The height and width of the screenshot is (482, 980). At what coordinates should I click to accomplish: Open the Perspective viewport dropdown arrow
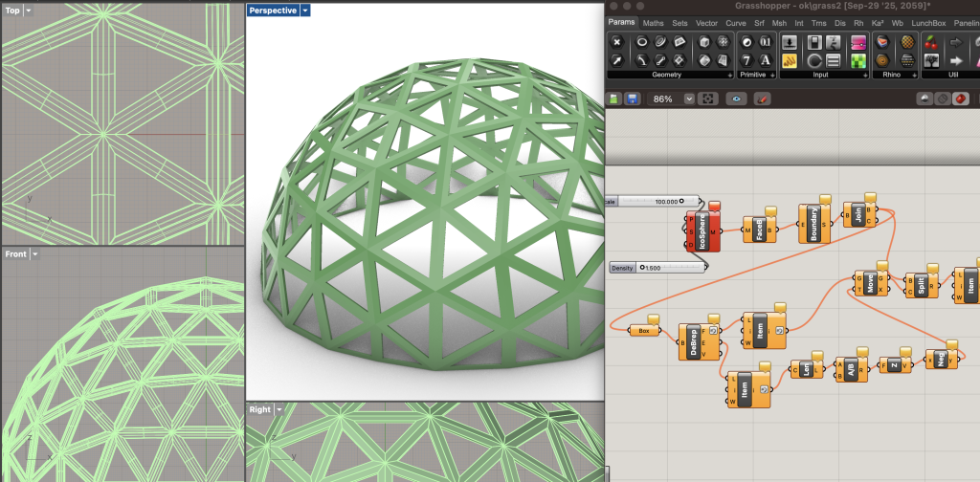coord(305,11)
